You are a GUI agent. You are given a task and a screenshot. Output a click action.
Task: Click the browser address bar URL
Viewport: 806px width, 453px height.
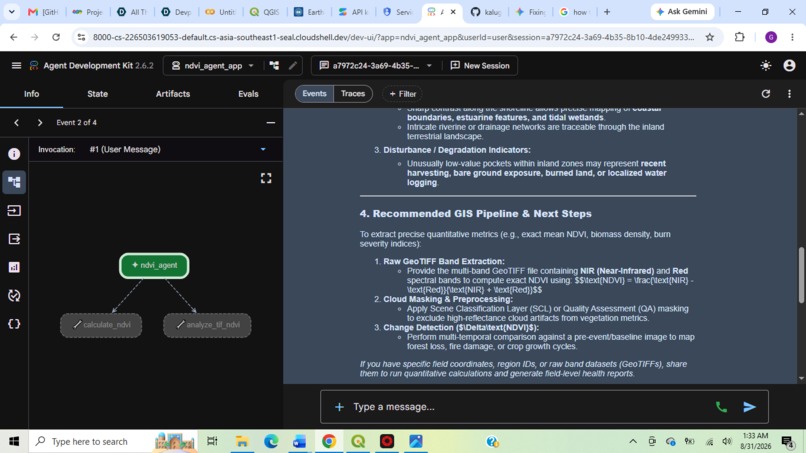click(393, 37)
